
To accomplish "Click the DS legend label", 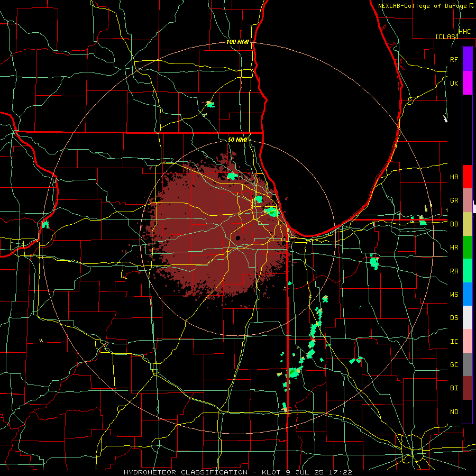I will [454, 318].
